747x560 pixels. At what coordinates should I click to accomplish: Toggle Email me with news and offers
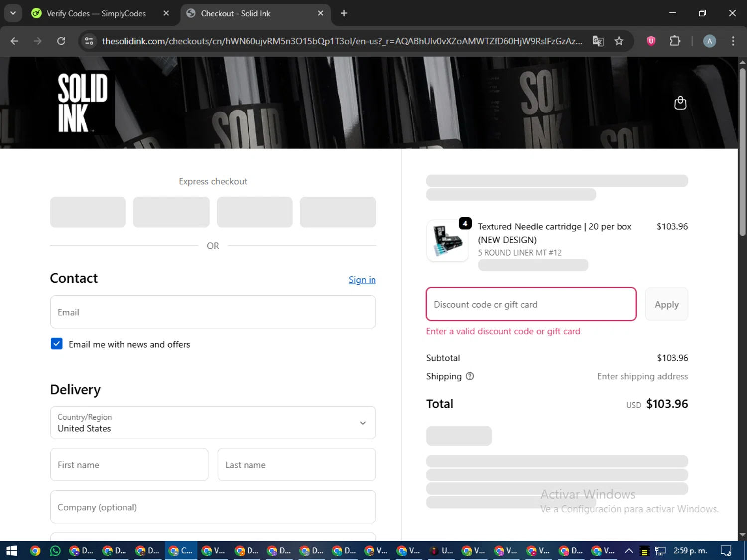point(57,344)
